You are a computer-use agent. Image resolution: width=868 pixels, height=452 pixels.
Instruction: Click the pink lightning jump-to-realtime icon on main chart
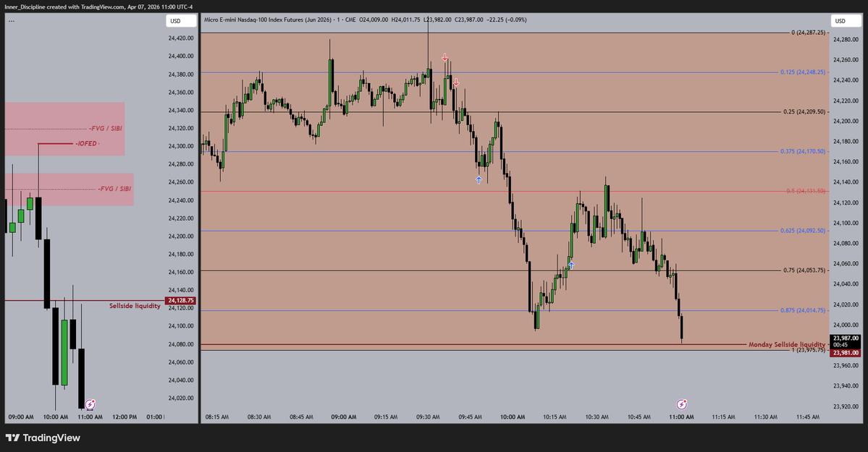681,404
